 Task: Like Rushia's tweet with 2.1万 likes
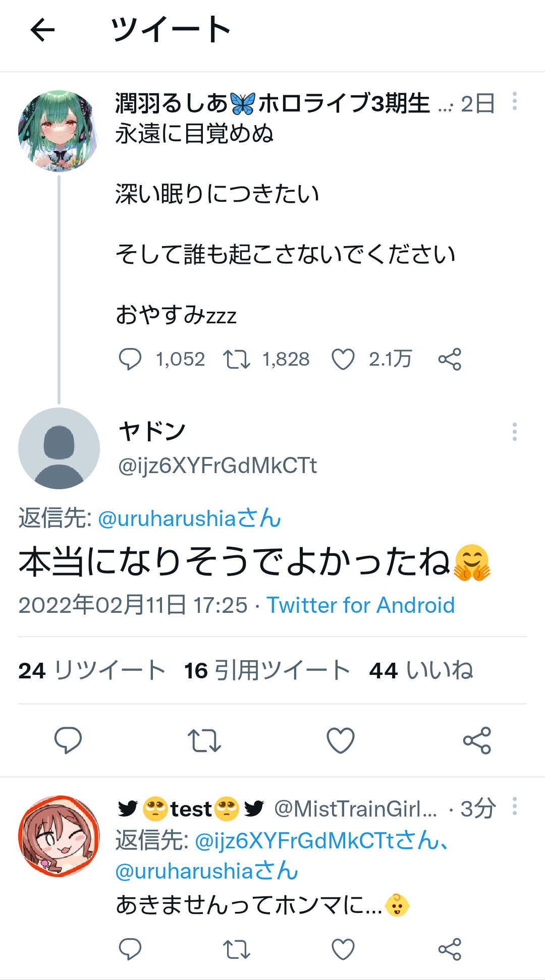pos(343,359)
